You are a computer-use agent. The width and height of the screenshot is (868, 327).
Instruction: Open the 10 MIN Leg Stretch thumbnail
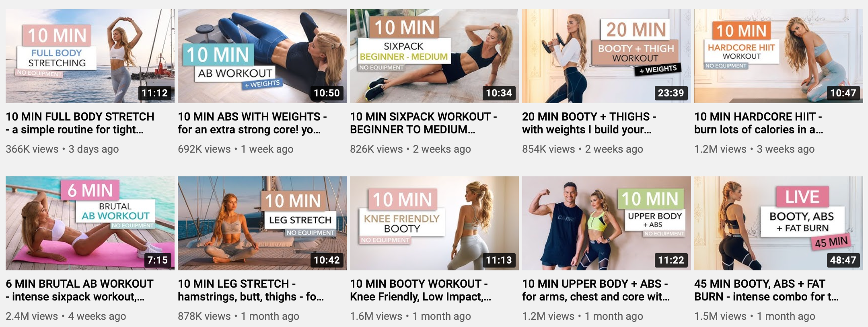click(x=262, y=223)
